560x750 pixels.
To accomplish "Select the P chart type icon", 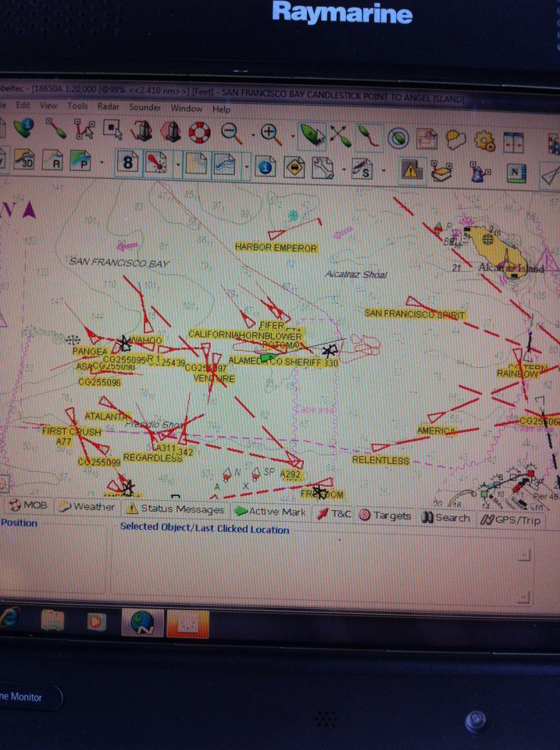I will (x=80, y=161).
